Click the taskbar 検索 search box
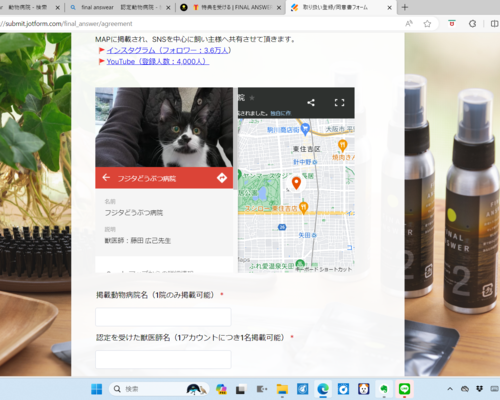Screen dimensions: 500x400 tap(159, 389)
